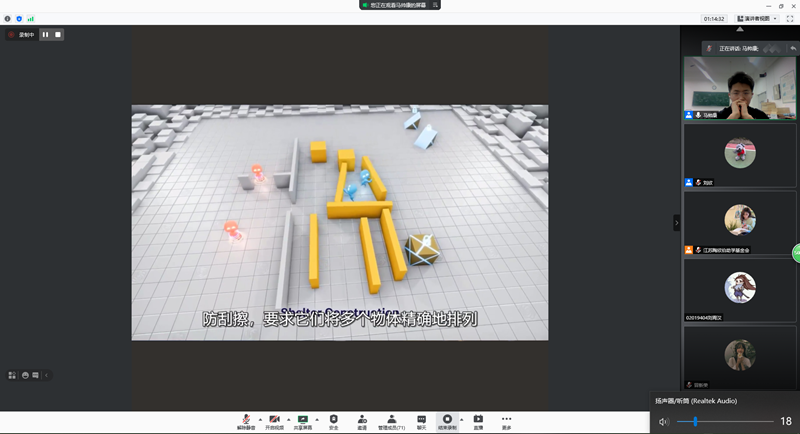
Task: Expand the arrow beside the video button
Action: [288, 418]
